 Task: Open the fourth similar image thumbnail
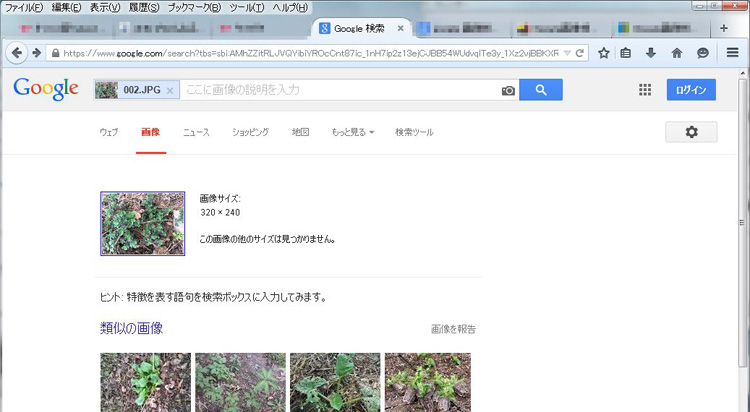click(x=428, y=382)
